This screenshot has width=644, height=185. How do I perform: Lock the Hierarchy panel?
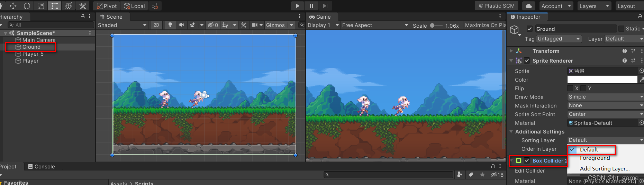[83, 16]
